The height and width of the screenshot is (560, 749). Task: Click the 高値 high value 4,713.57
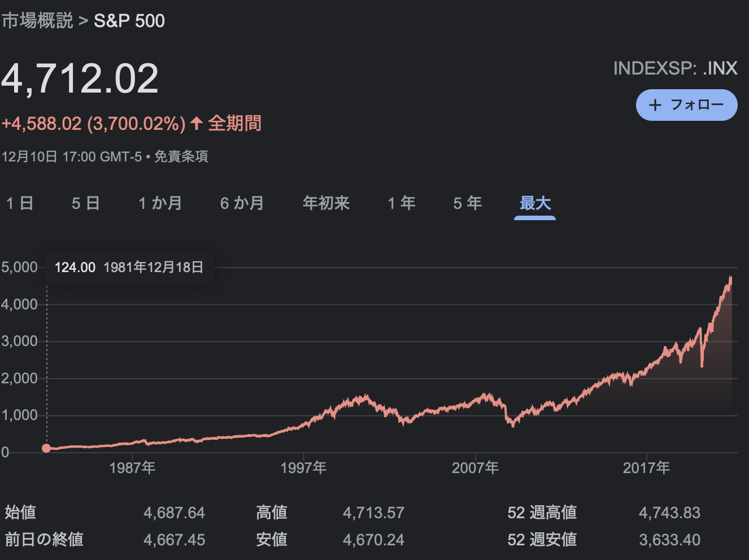[x=373, y=513]
